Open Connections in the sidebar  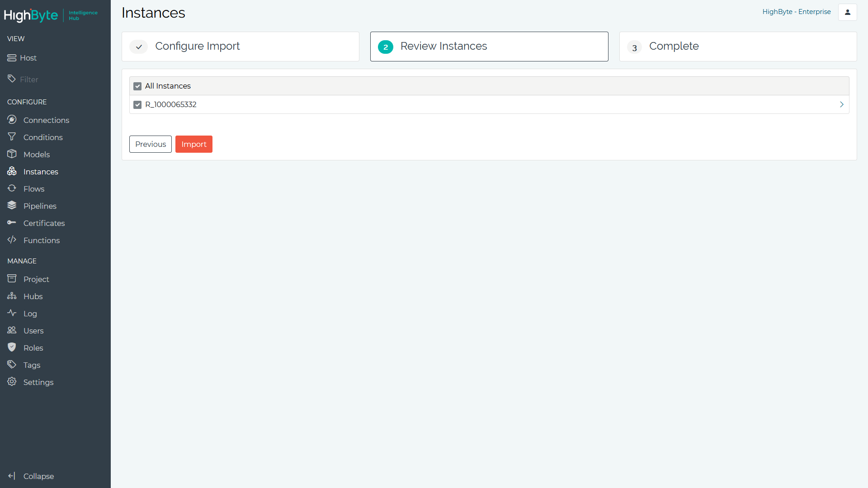[46, 120]
